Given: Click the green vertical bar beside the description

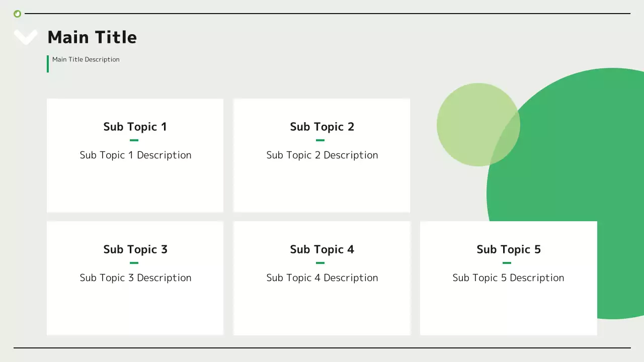Looking at the screenshot, I should click(x=48, y=64).
